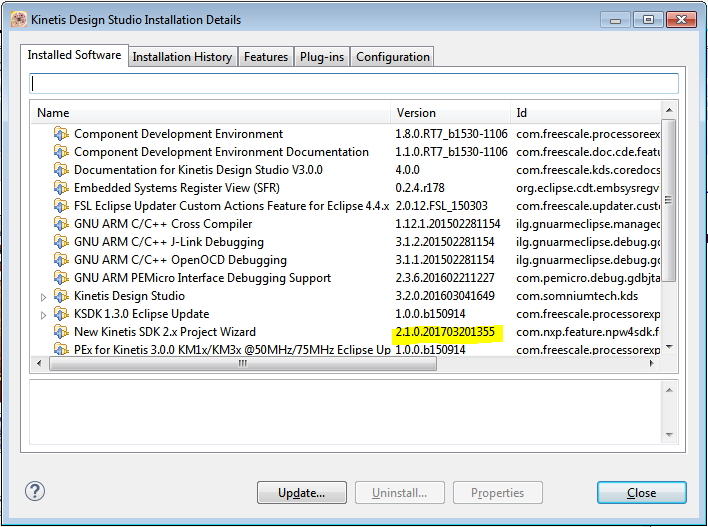Click version 0.2.4.r178 cell

click(420, 188)
